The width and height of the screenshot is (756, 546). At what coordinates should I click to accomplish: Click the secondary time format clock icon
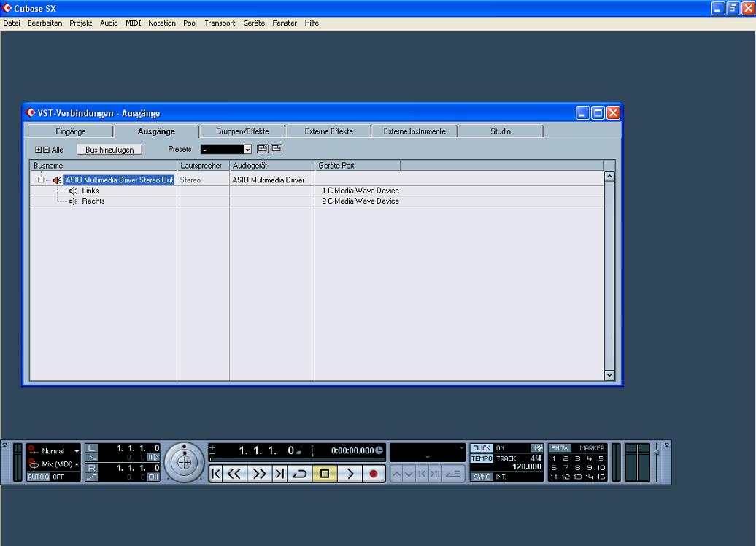(379, 450)
